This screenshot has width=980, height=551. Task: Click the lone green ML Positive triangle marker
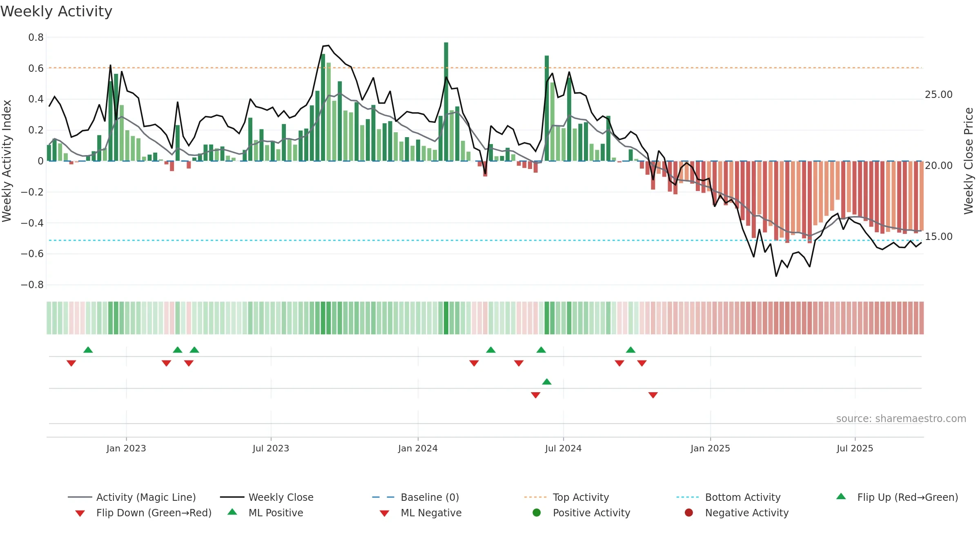[547, 382]
